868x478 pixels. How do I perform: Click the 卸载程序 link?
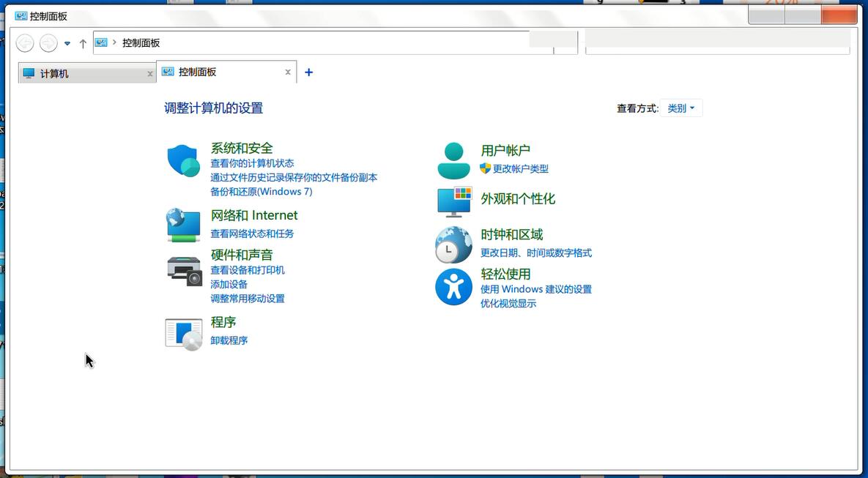pyautogui.click(x=229, y=340)
